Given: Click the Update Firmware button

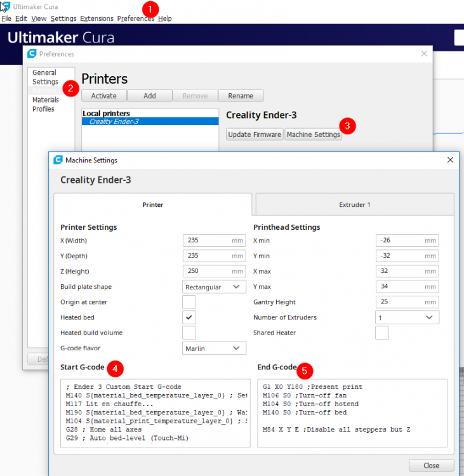Looking at the screenshot, I should click(x=255, y=135).
